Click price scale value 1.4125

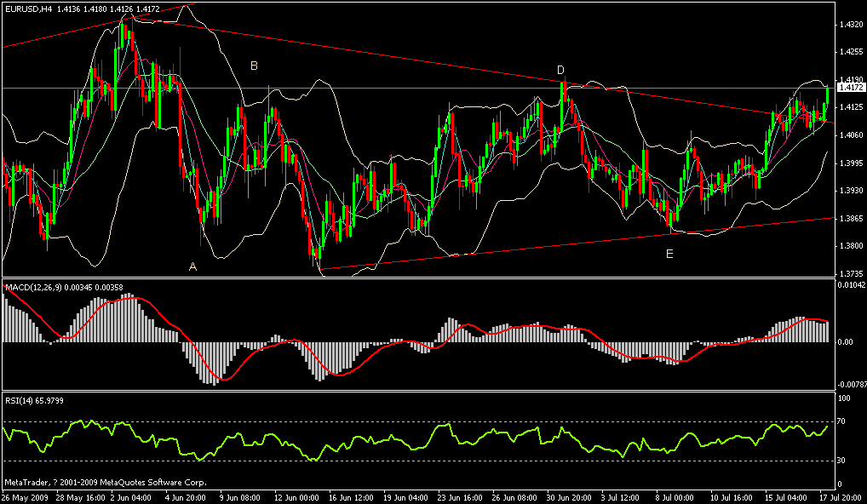[852, 107]
